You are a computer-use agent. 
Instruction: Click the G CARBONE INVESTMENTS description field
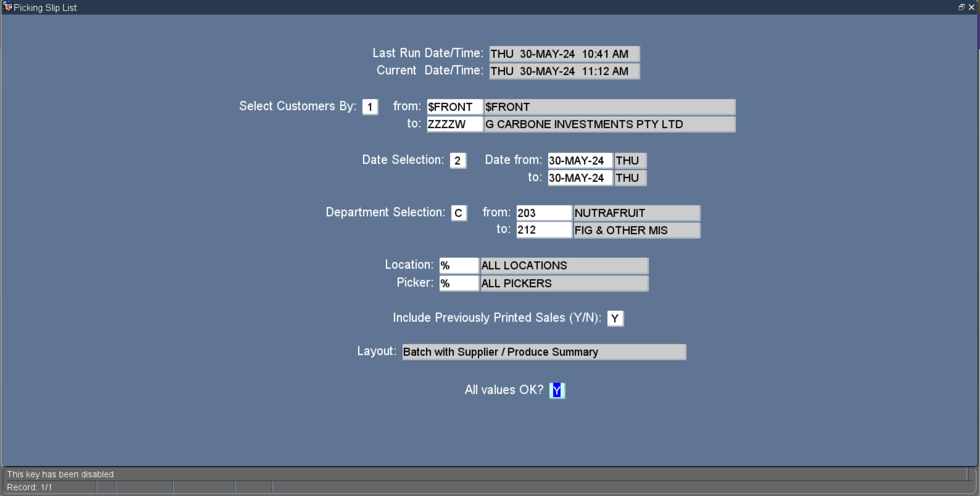[x=609, y=124]
